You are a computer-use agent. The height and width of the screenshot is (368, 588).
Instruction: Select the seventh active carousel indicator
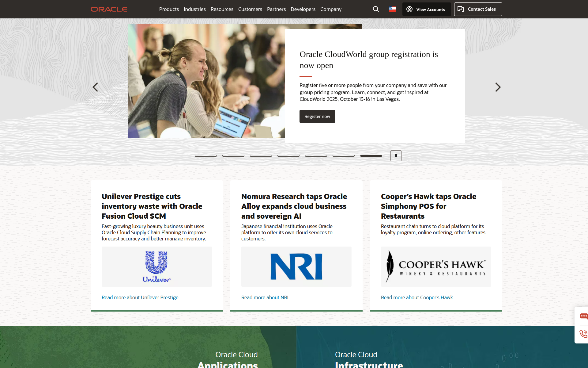point(371,156)
